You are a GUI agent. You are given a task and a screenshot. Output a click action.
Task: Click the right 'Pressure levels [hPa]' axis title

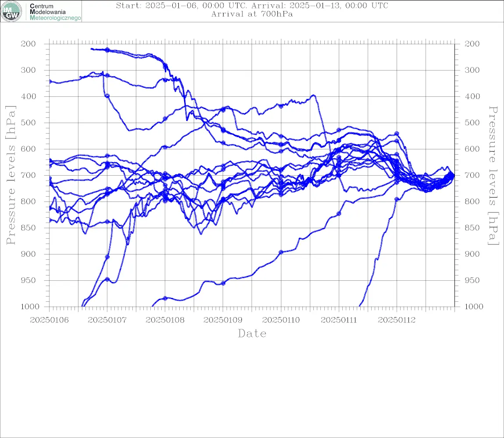click(x=493, y=176)
